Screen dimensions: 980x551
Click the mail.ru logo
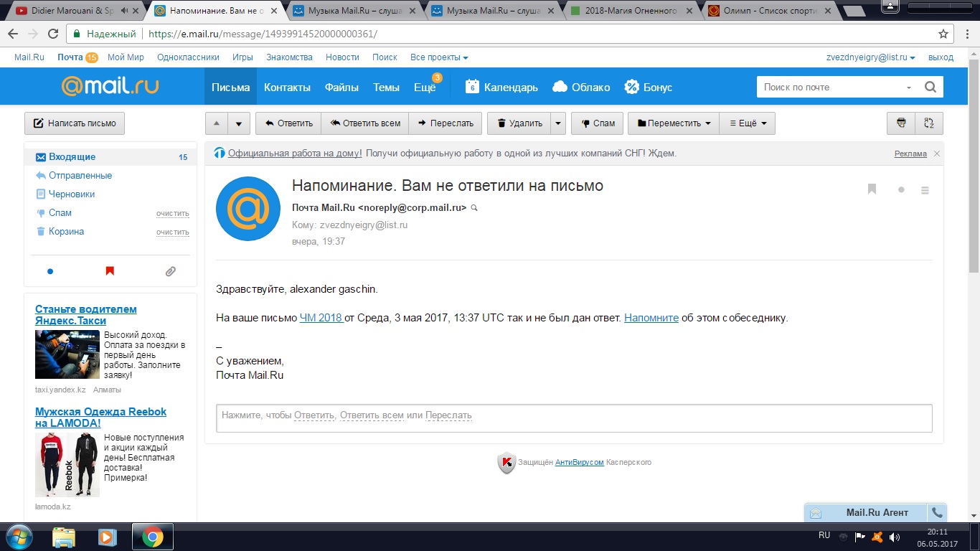coord(110,86)
